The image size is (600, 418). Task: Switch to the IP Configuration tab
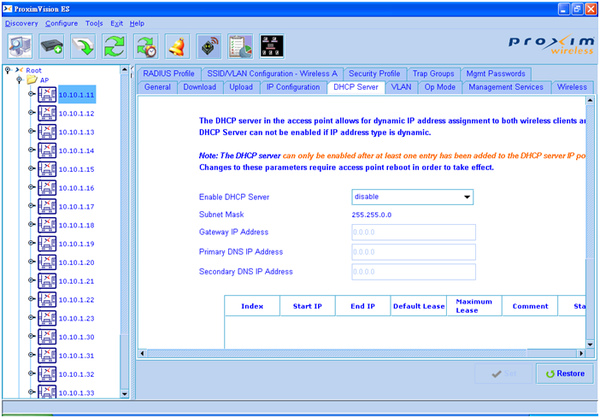pyautogui.click(x=293, y=87)
